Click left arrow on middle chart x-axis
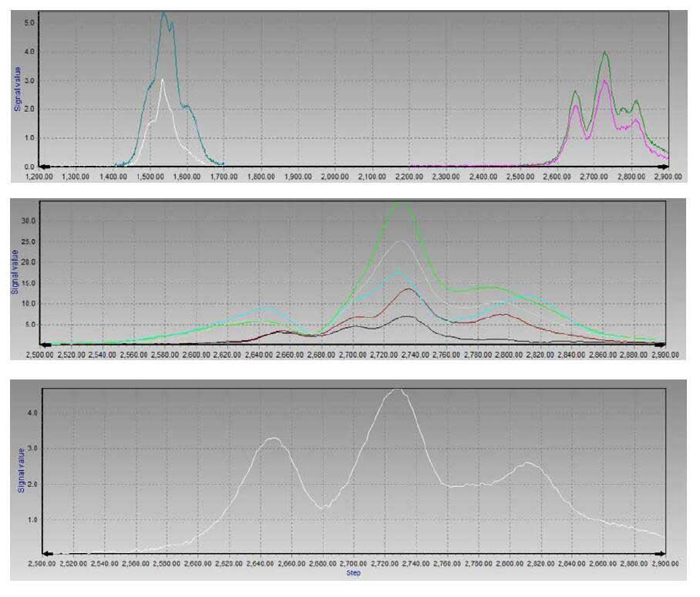The width and height of the screenshot is (700, 597). point(44,345)
